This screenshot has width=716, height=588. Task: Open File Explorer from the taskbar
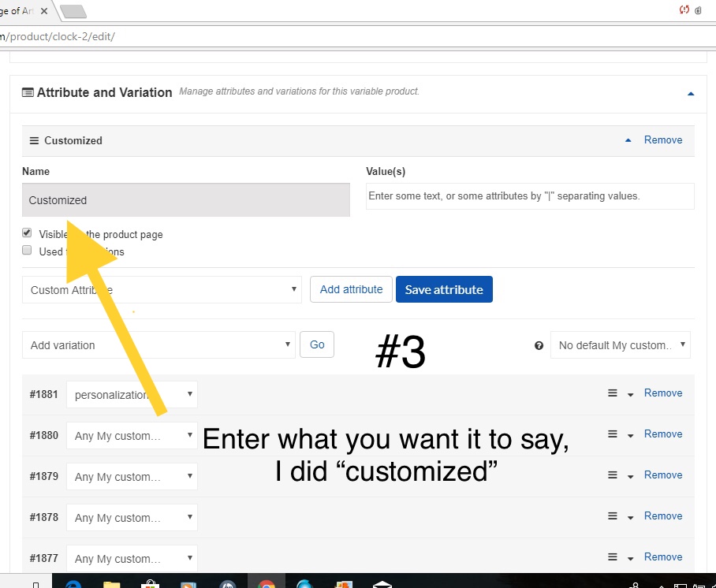click(112, 582)
